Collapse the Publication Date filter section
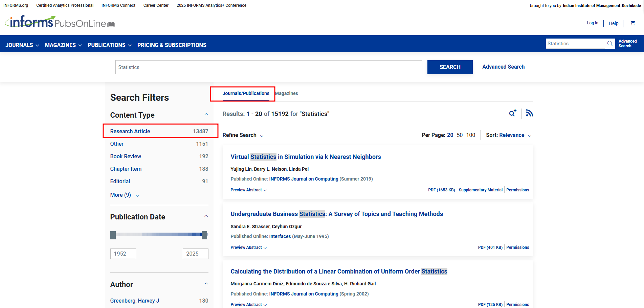Image resolution: width=644 pixels, height=308 pixels. click(x=206, y=216)
